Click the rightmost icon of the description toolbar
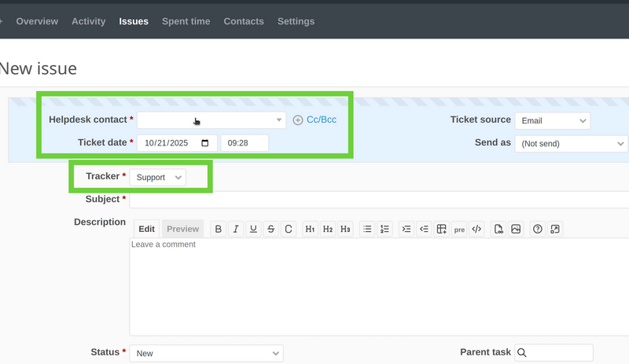Viewport: 629px width, 364px height. (x=555, y=229)
